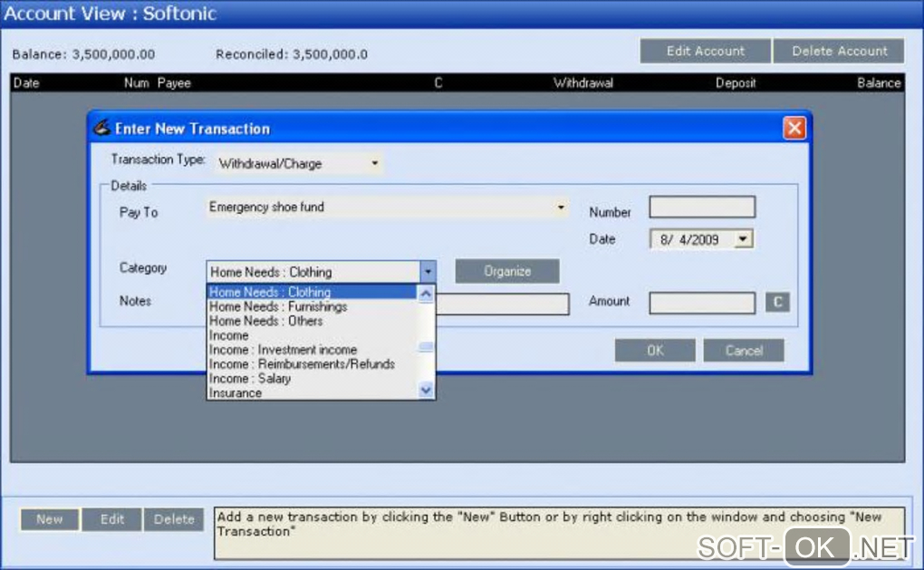This screenshot has width=924, height=570.
Task: Click the C column header
Action: tap(438, 83)
